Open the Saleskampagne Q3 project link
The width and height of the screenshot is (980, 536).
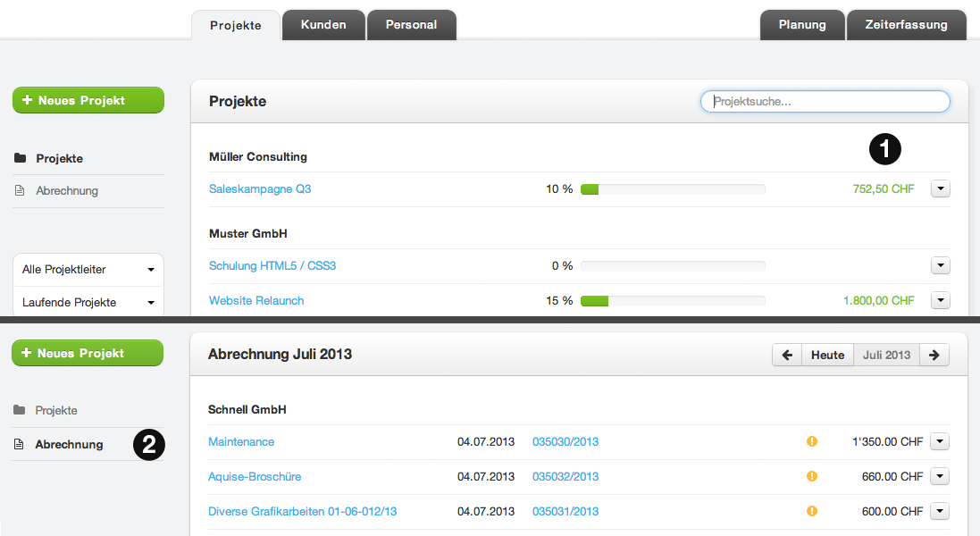tap(260, 189)
